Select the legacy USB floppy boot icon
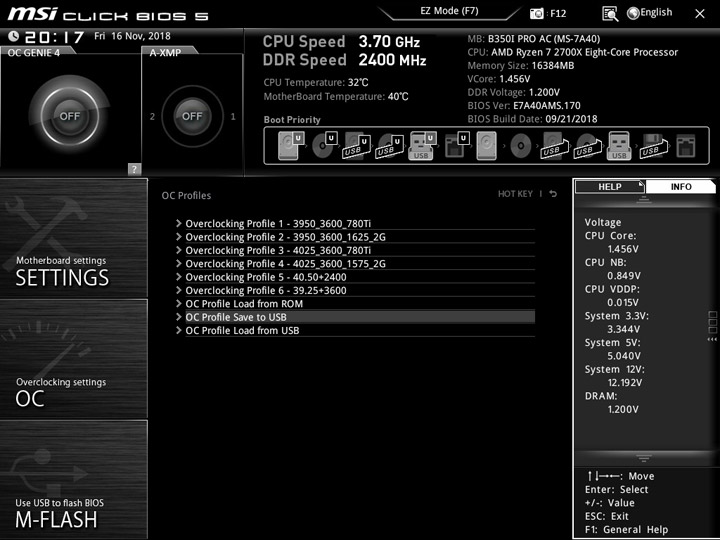Viewport: 720px width, 540px height. (x=653, y=146)
